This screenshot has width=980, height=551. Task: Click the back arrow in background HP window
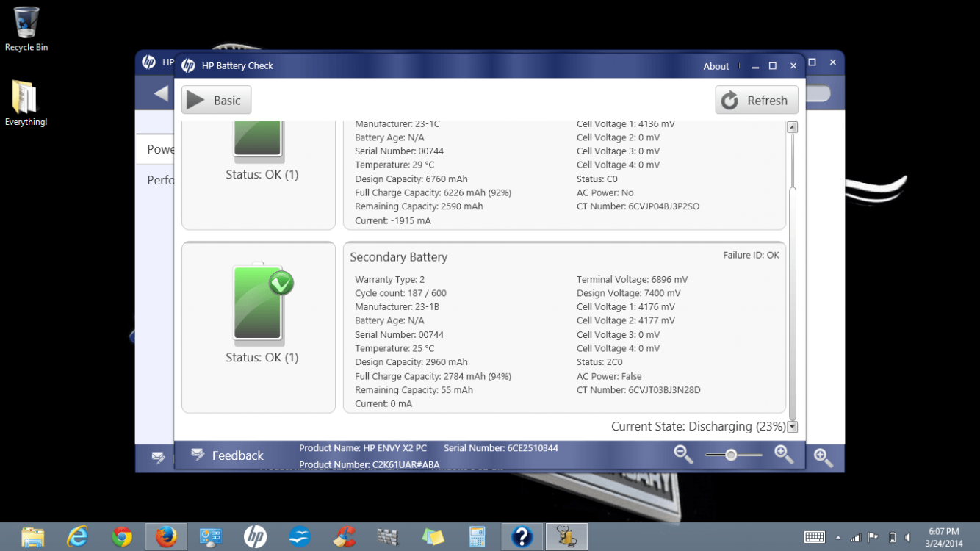tap(161, 93)
